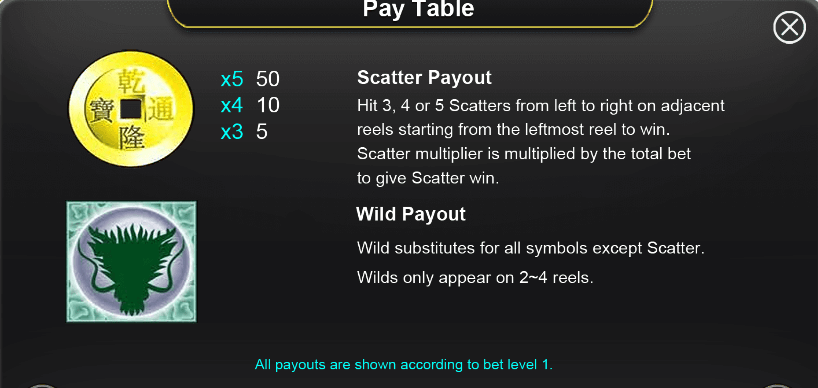818x388 pixels.
Task: Click the green dragon Wild symbol
Action: [131, 261]
